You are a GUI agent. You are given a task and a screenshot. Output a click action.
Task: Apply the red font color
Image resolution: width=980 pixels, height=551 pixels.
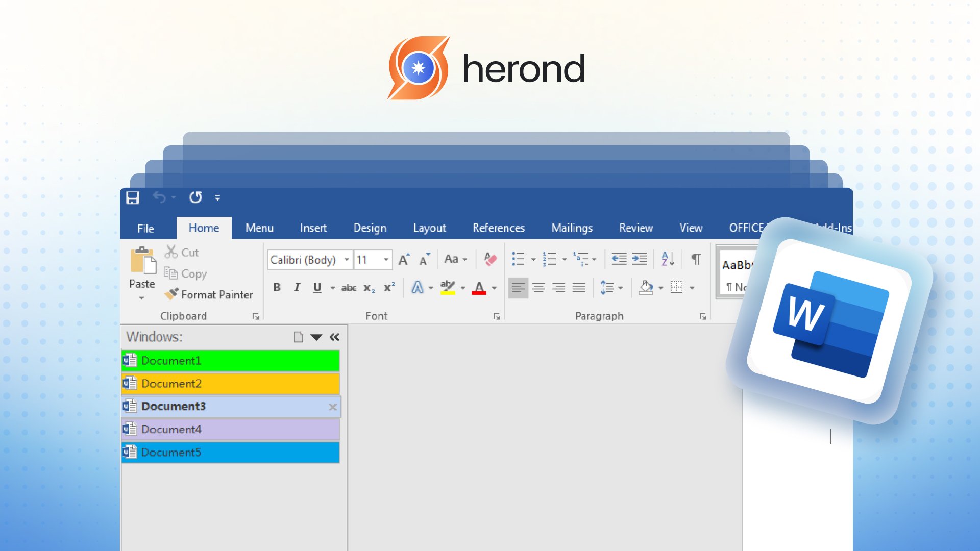479,287
